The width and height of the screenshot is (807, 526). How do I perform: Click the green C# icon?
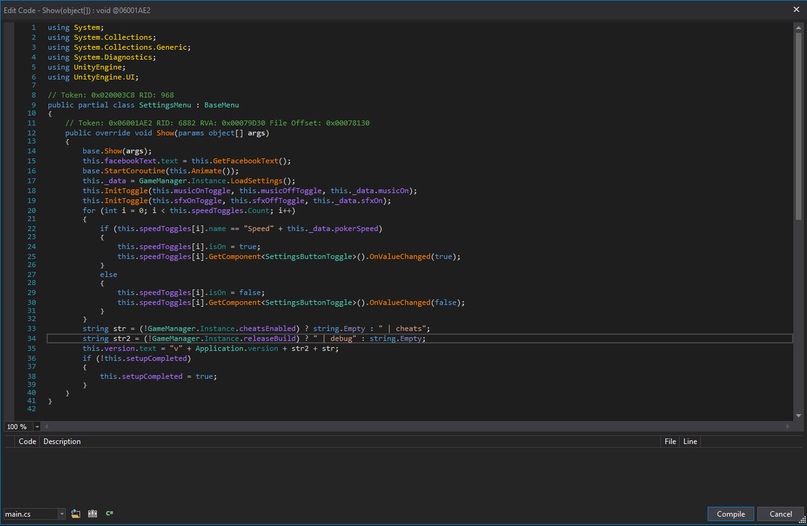click(109, 514)
